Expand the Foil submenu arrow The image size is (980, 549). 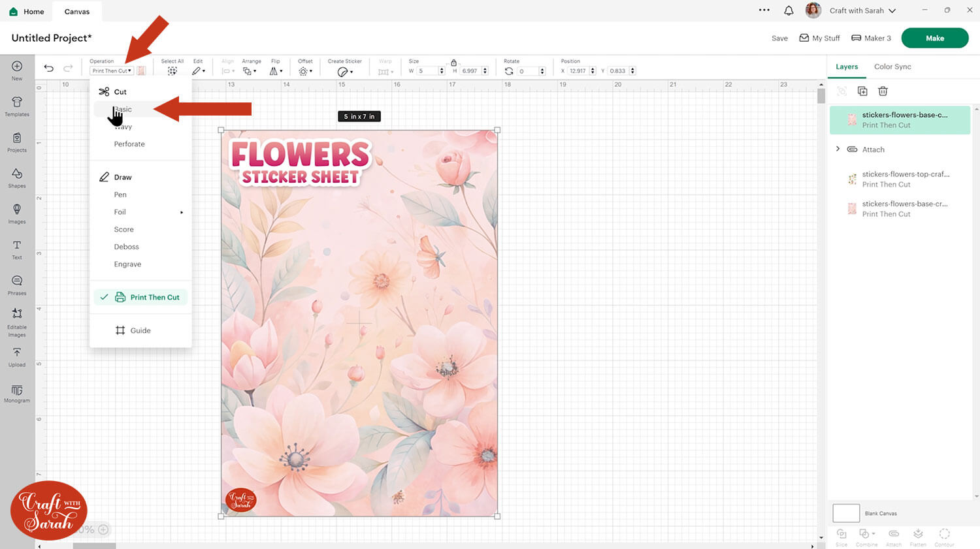[182, 212]
